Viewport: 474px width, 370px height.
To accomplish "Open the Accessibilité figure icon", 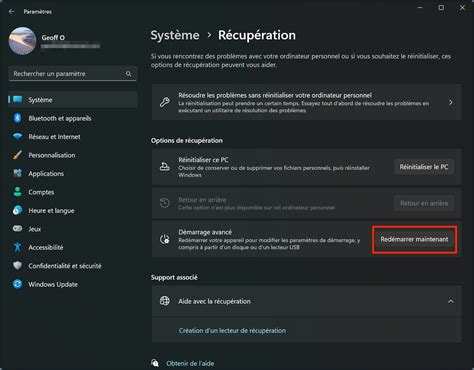I will pyautogui.click(x=17, y=247).
